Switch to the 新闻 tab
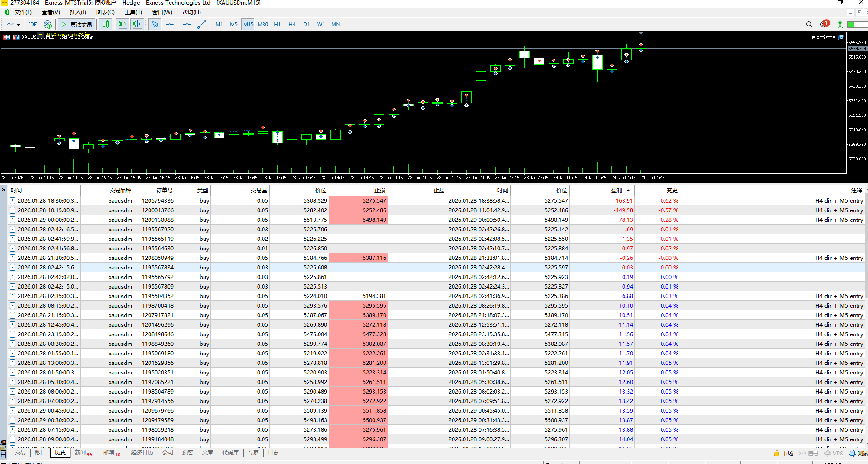 [x=83, y=453]
